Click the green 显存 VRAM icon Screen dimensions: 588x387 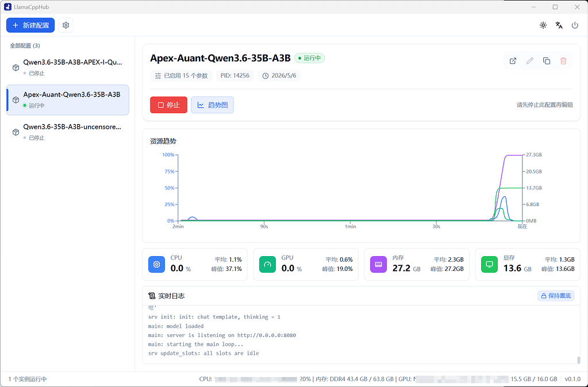(x=489, y=264)
